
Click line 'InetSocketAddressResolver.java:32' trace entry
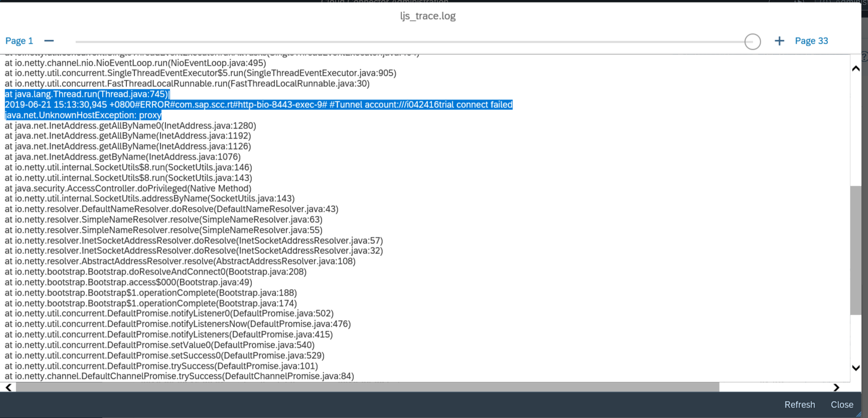pyautogui.click(x=194, y=251)
